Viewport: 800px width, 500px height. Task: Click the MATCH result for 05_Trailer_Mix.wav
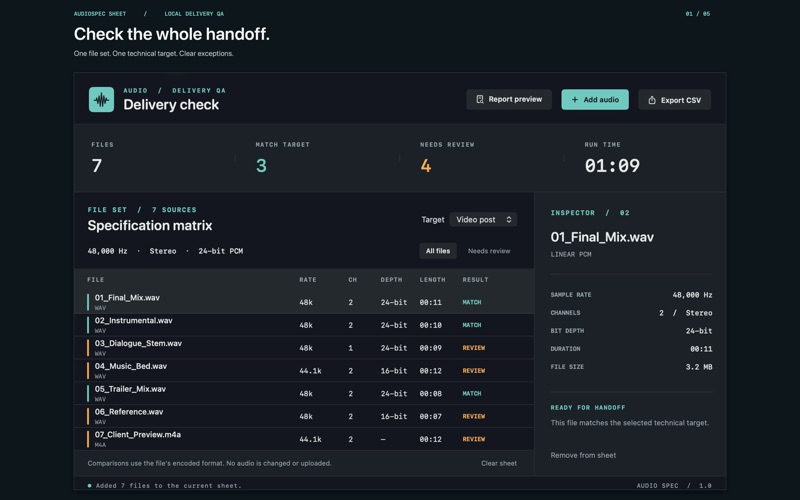point(471,393)
